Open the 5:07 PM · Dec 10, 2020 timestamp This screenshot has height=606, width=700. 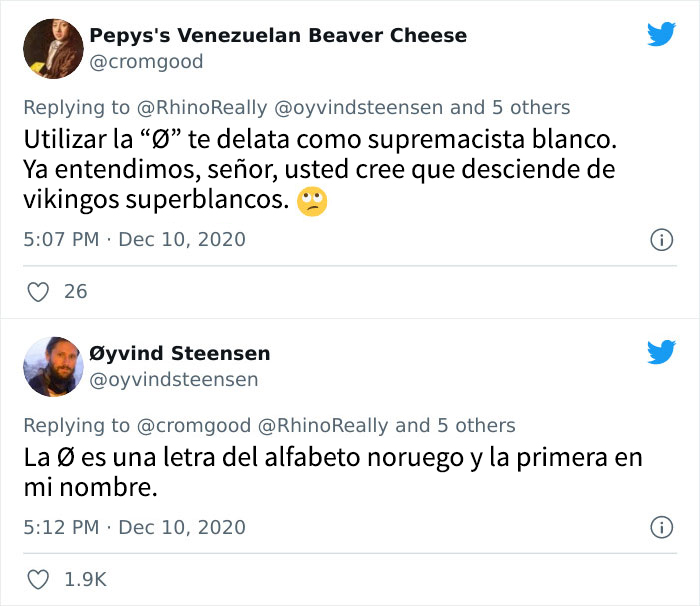(x=134, y=240)
